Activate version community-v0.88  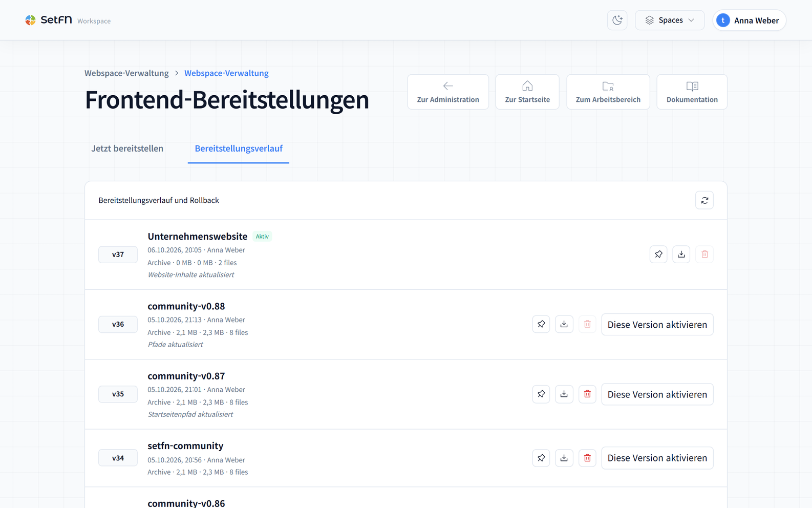click(657, 325)
